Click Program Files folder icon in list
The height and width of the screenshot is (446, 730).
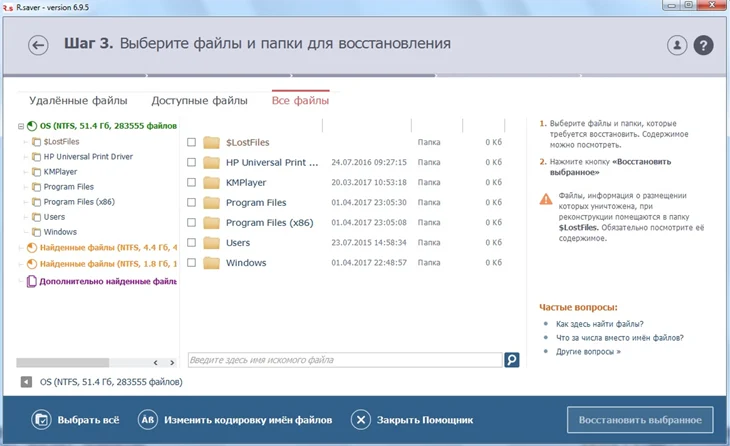point(211,202)
